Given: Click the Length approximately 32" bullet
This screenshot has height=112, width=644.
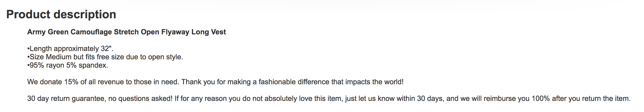Looking at the screenshot, I should point(70,49).
